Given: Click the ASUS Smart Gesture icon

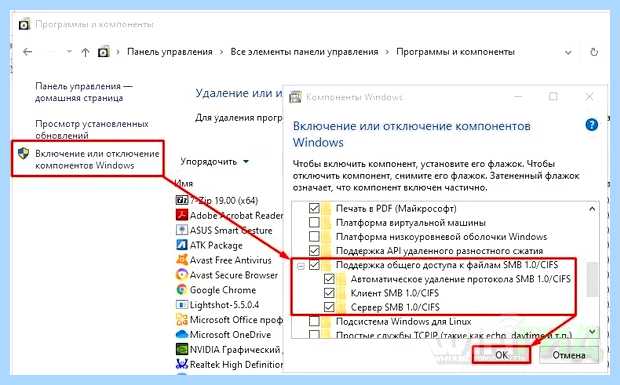Looking at the screenshot, I should (182, 230).
